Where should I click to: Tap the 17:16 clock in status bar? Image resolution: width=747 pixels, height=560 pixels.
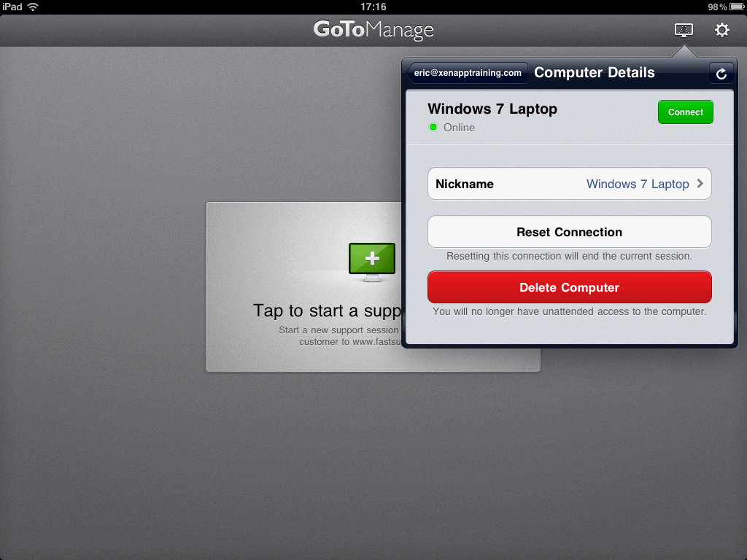(x=373, y=7)
